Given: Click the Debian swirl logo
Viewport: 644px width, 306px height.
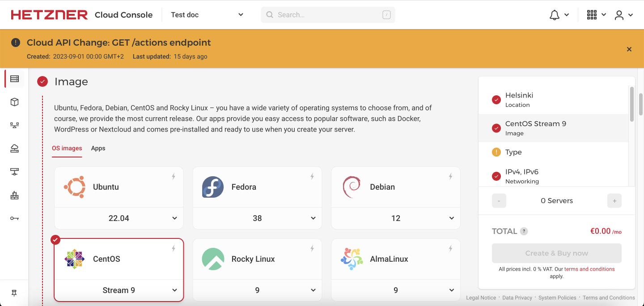Looking at the screenshot, I should pos(352,187).
